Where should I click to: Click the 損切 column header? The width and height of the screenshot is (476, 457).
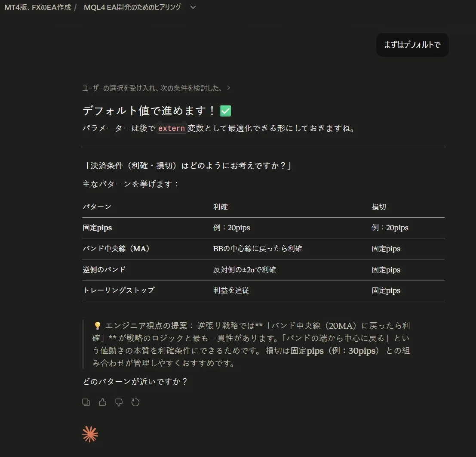379,207
